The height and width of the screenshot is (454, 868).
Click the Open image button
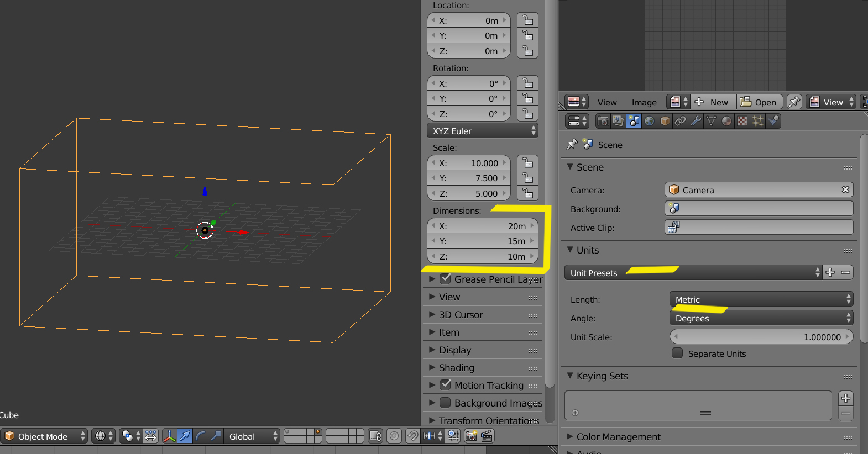coord(759,102)
